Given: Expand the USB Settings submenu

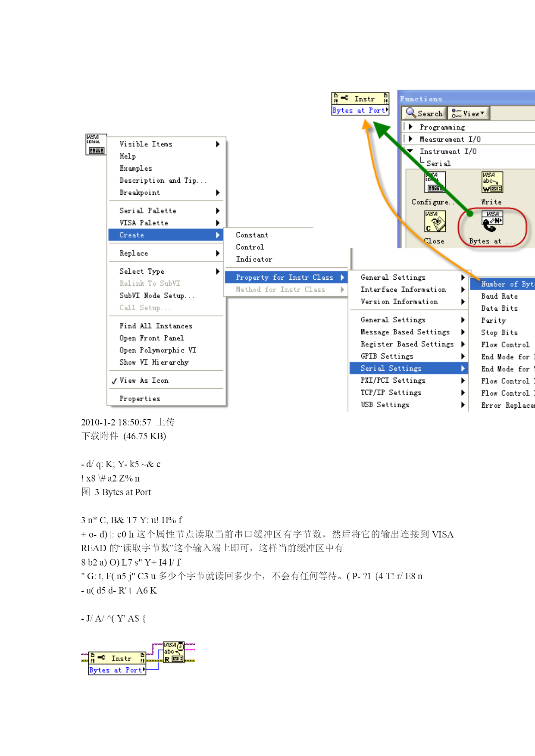Looking at the screenshot, I should pyautogui.click(x=408, y=404).
